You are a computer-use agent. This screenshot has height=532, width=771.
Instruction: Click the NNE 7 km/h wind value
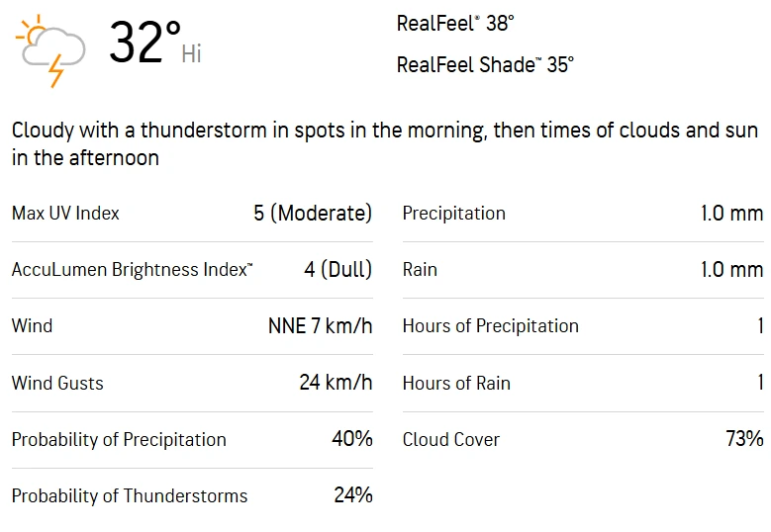pos(320,326)
